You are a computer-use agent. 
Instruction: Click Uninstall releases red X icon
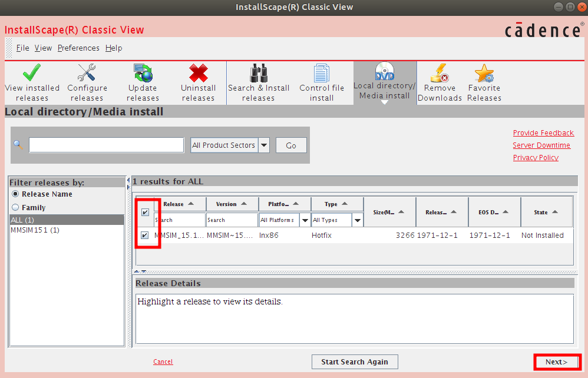click(199, 72)
